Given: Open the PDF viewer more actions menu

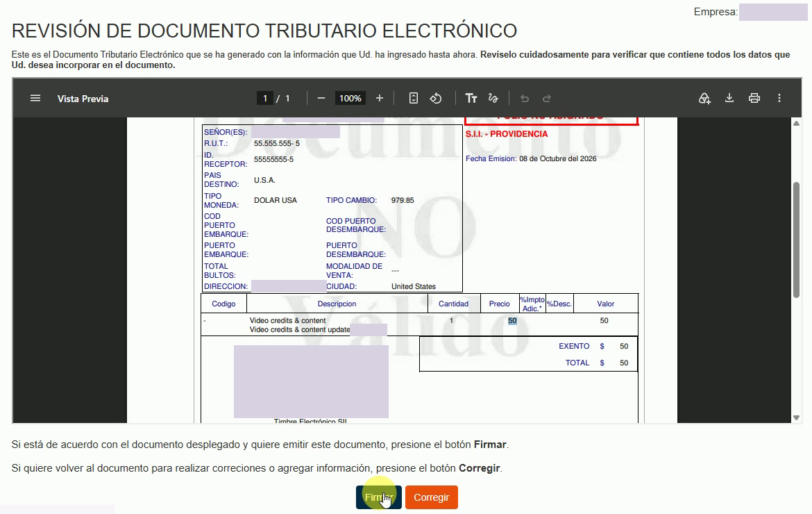Looking at the screenshot, I should coord(779,99).
